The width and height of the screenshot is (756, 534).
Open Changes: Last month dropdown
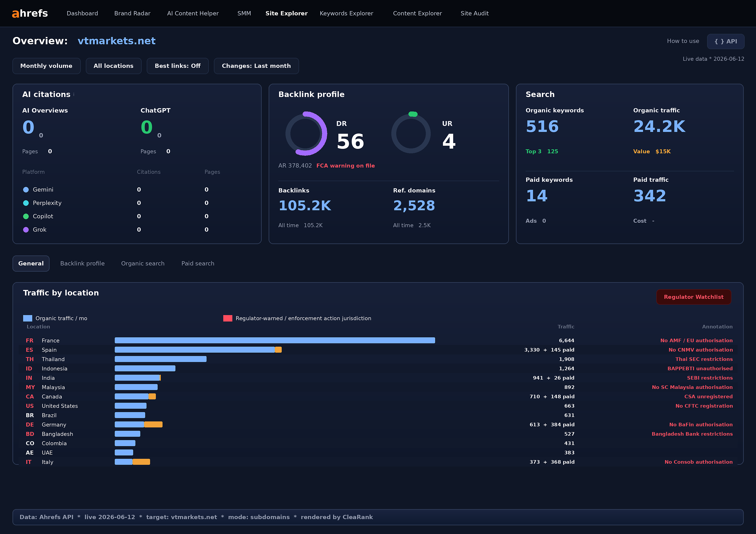pyautogui.click(x=256, y=66)
